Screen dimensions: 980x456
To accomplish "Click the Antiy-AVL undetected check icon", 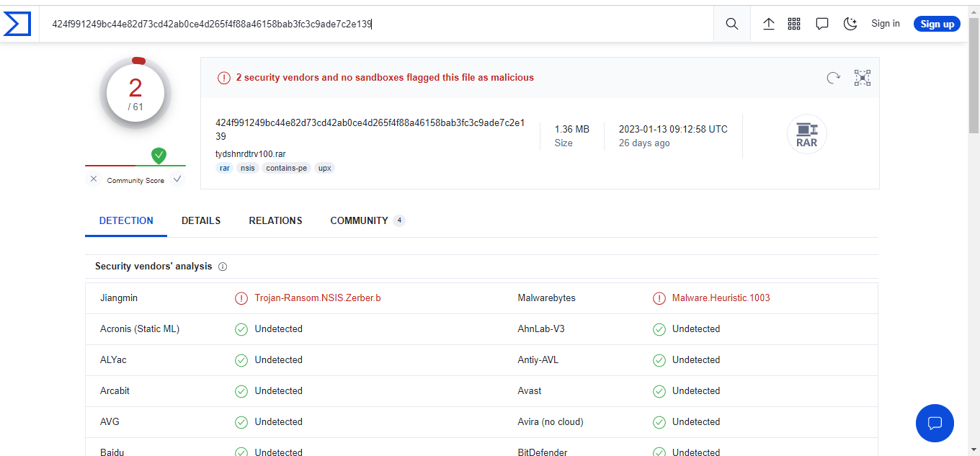I will pyautogui.click(x=659, y=360).
